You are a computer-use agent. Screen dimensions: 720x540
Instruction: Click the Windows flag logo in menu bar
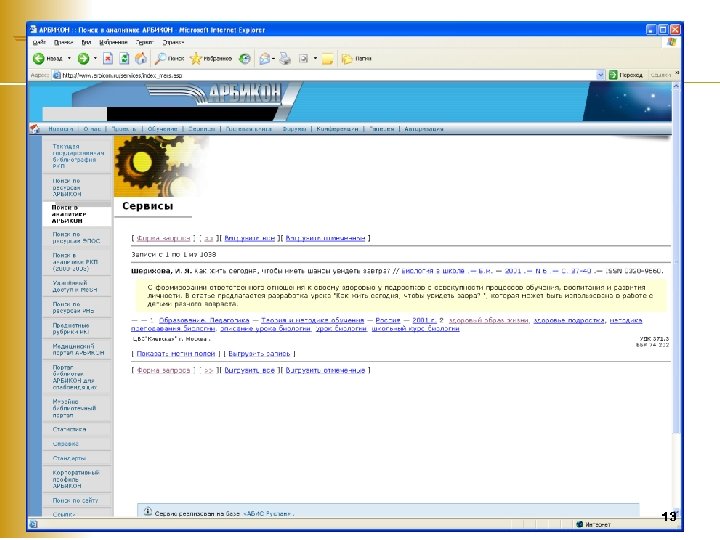click(671, 42)
